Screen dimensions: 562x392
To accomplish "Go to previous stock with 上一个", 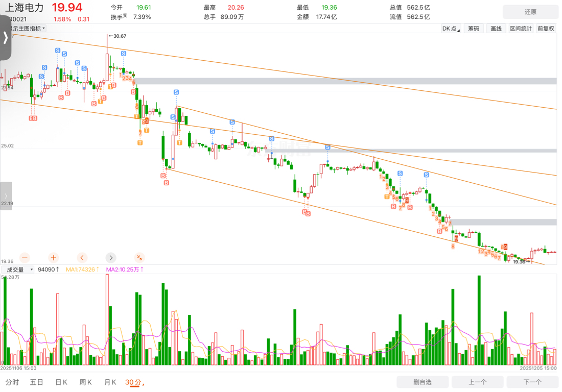I will pos(477,382).
